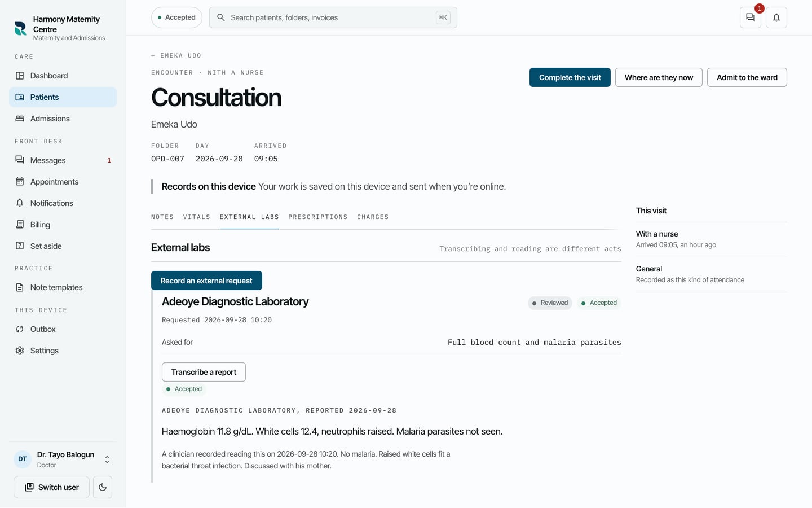Select the Patients folder icon

20,97
